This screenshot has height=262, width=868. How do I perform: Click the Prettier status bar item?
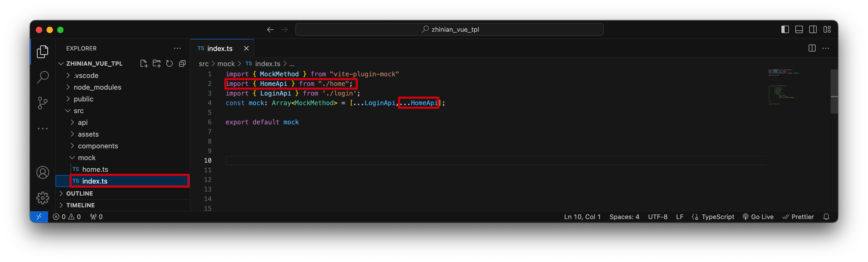pyautogui.click(x=798, y=217)
